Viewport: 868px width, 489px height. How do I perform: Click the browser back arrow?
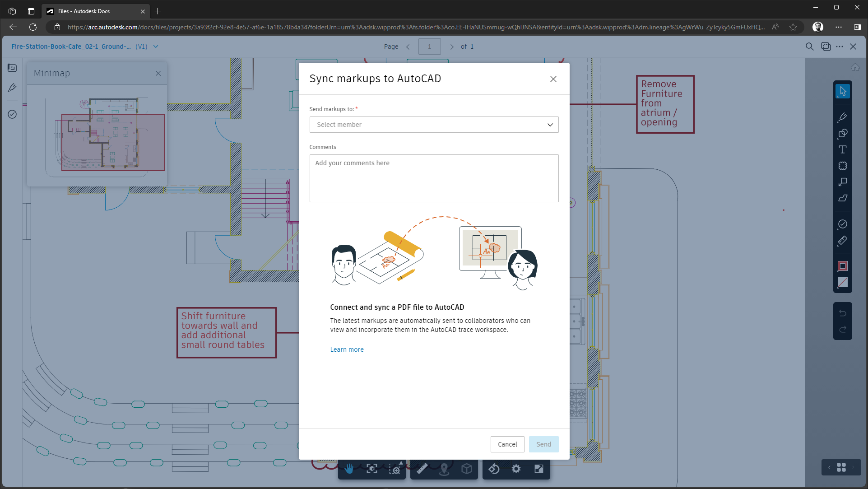[x=13, y=27]
